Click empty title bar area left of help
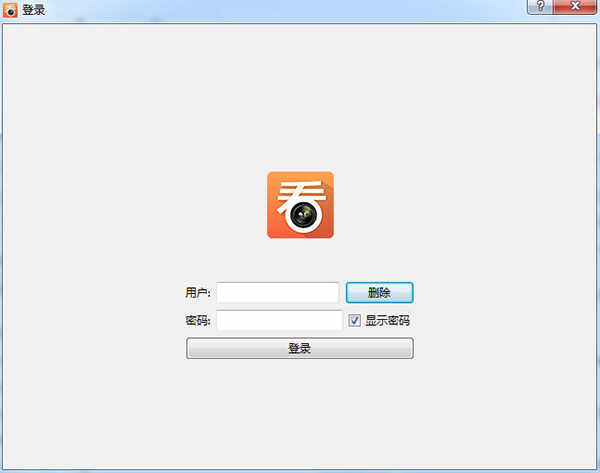This screenshot has width=600, height=473. [x=300, y=10]
